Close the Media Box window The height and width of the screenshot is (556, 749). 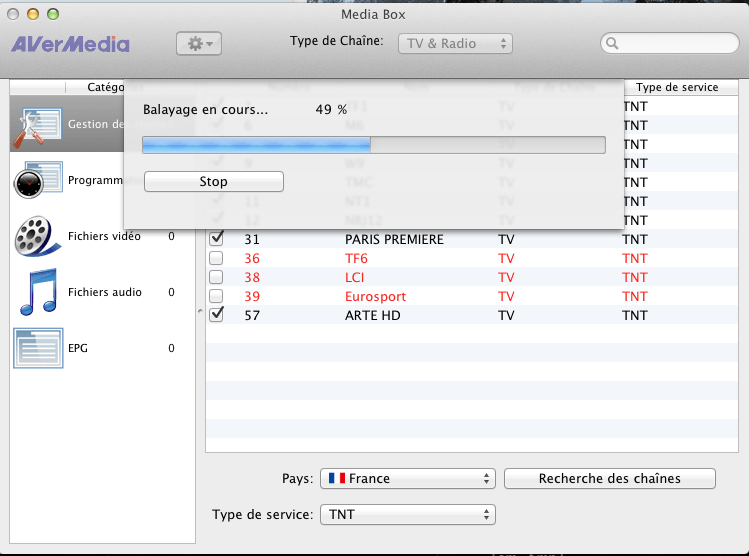(x=13, y=14)
